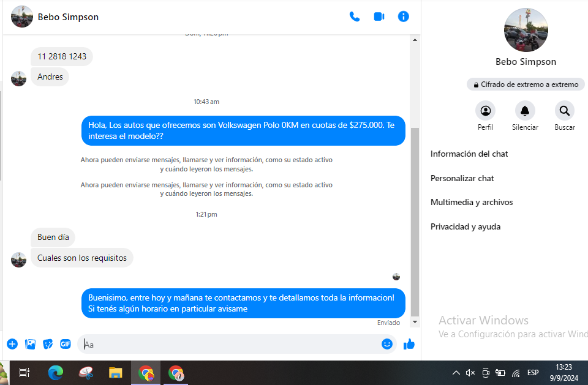Start a voice call with Bebo Simpson
588x385 pixels.
click(x=355, y=17)
